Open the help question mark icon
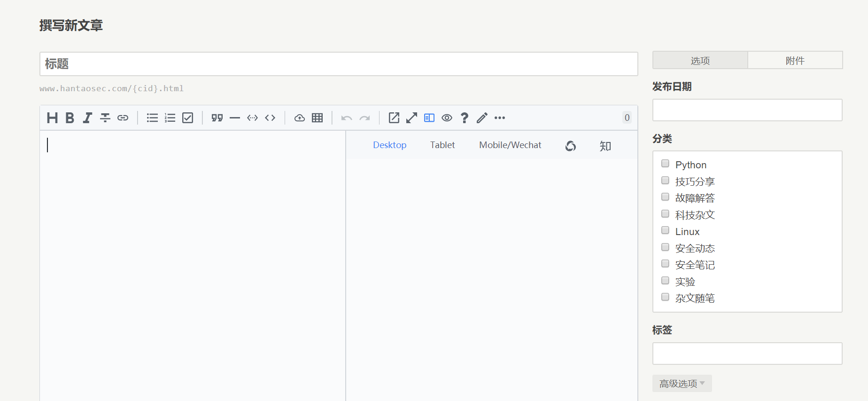The image size is (868, 401). click(465, 118)
